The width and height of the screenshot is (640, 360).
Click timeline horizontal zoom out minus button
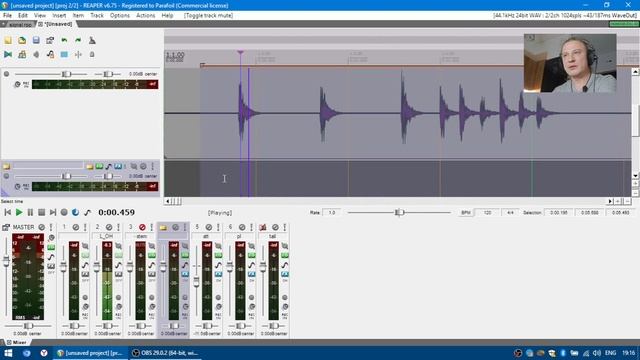627,201
